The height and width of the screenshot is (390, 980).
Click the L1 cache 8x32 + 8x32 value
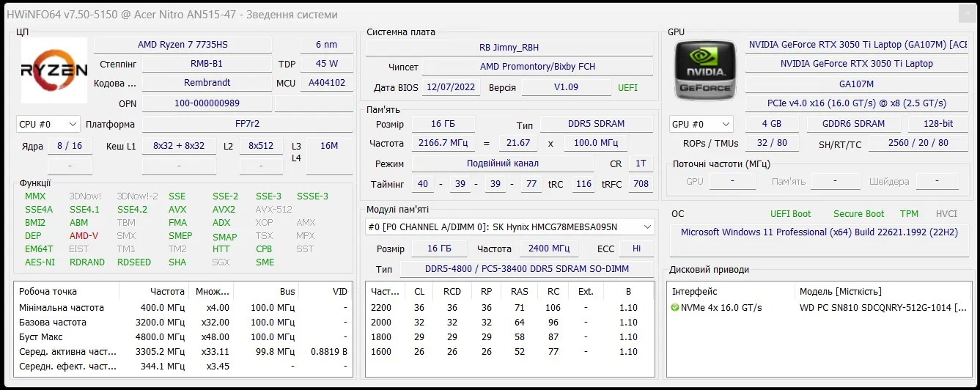pos(179,146)
